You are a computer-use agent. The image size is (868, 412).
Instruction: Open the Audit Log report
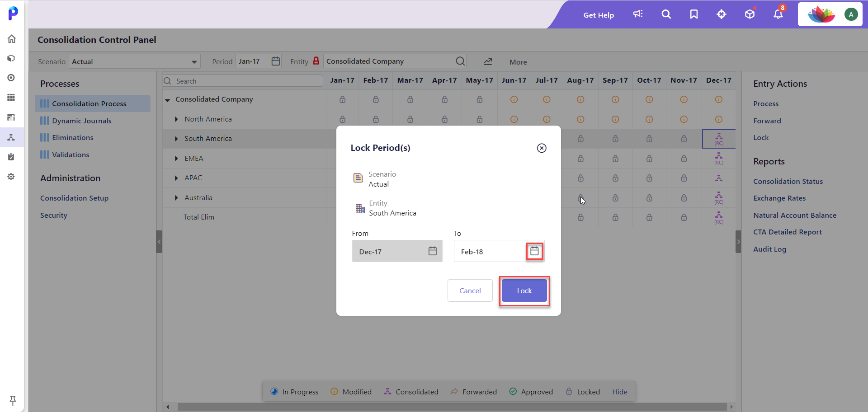(769, 249)
